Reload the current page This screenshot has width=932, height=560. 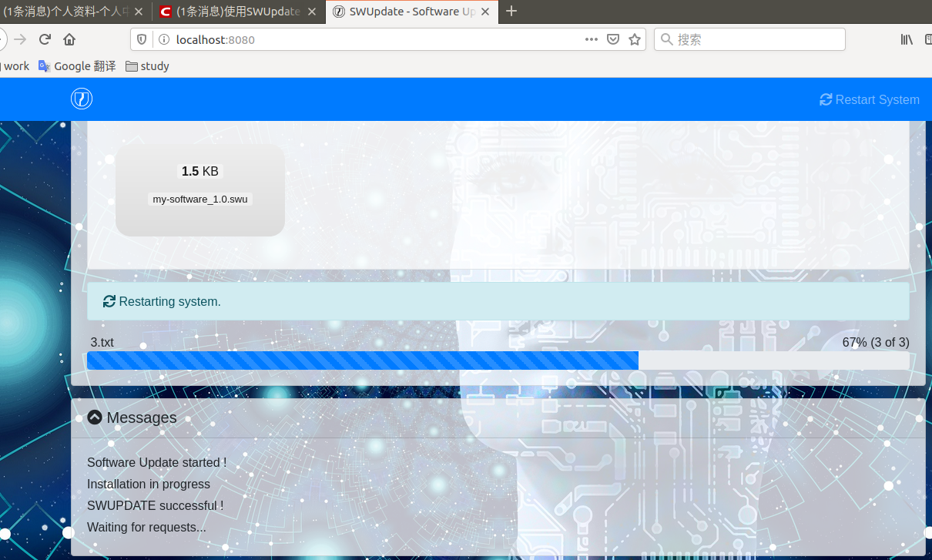45,39
